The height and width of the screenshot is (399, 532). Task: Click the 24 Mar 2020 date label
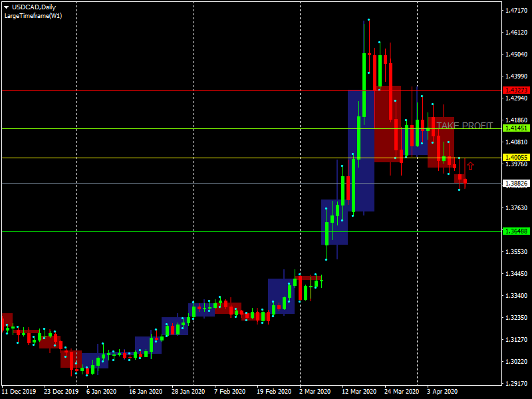(402, 392)
